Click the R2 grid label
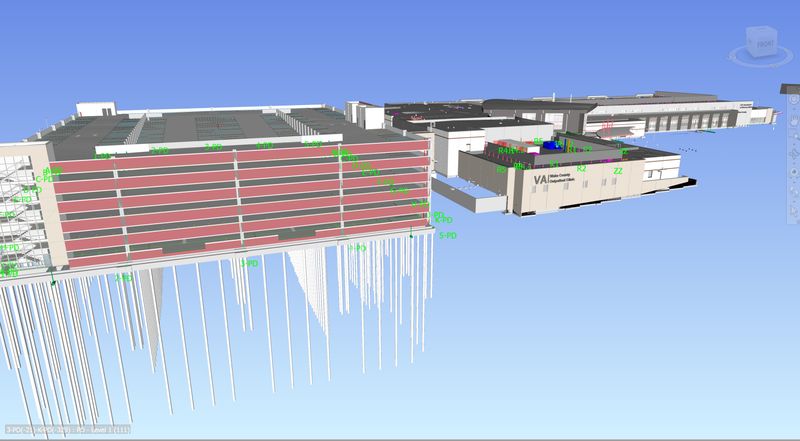800x441 pixels. 581,168
